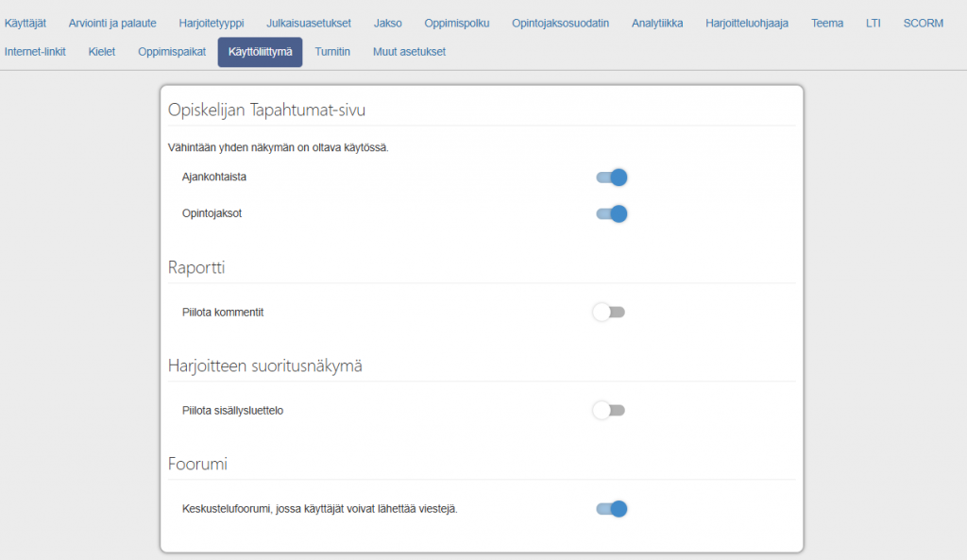Toggle the Ajankohtaista switch off
The height and width of the screenshot is (560, 967).
point(611,178)
